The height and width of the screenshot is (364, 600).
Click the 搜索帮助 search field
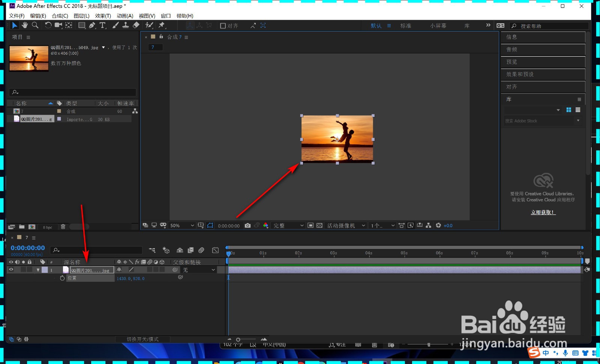(x=549, y=26)
